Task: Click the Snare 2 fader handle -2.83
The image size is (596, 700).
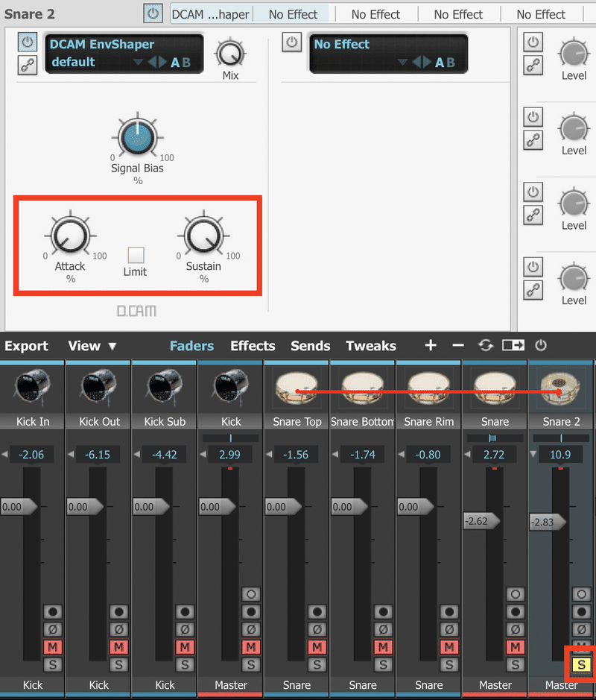Action: 548,522
